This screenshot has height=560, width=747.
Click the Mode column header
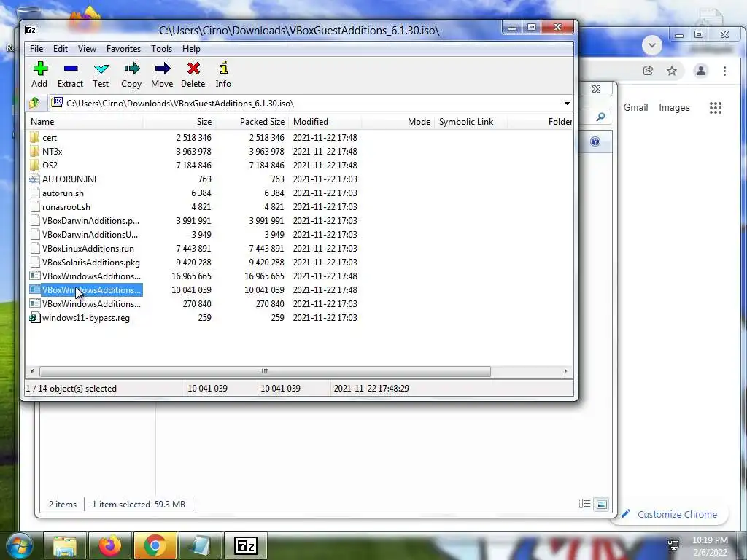pos(398,122)
